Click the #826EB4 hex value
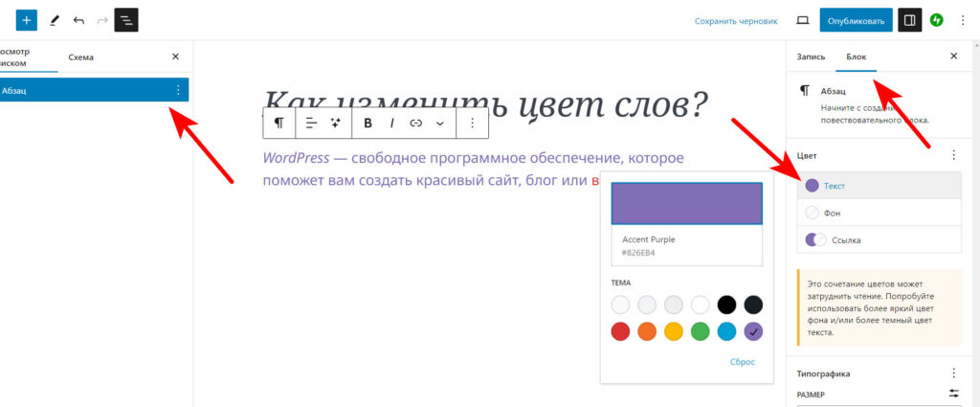The height and width of the screenshot is (407, 980). point(638,253)
